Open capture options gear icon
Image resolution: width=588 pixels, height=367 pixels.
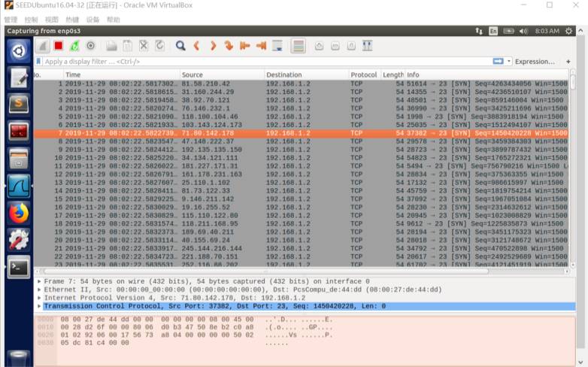[x=90, y=46]
